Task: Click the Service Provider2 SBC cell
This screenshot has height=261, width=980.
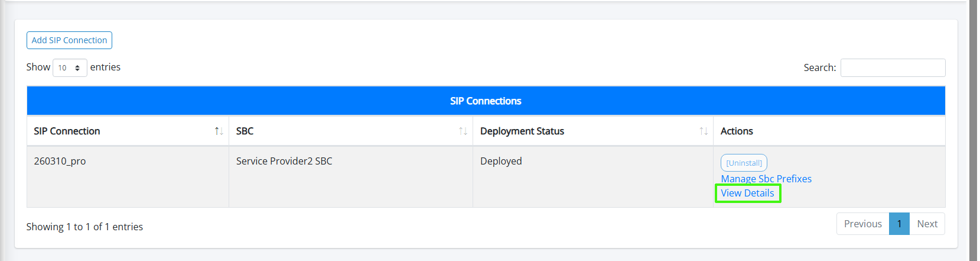Action: pos(284,161)
